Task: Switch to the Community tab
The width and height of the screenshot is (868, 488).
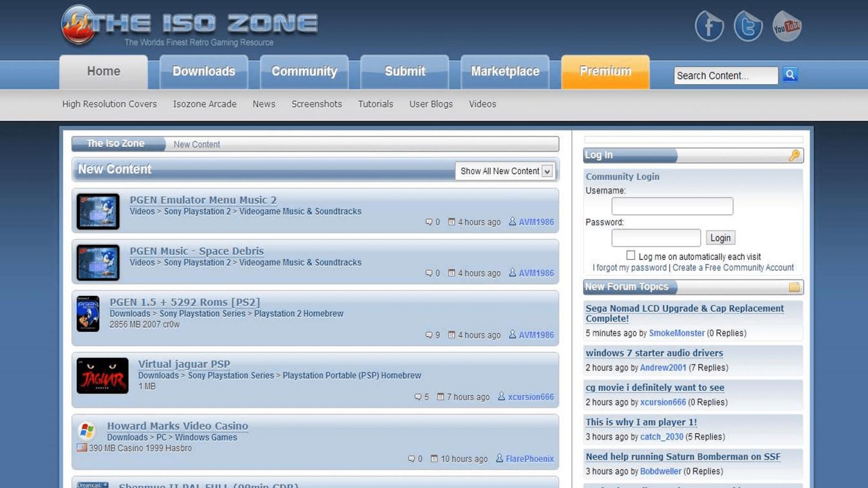Action: click(304, 72)
